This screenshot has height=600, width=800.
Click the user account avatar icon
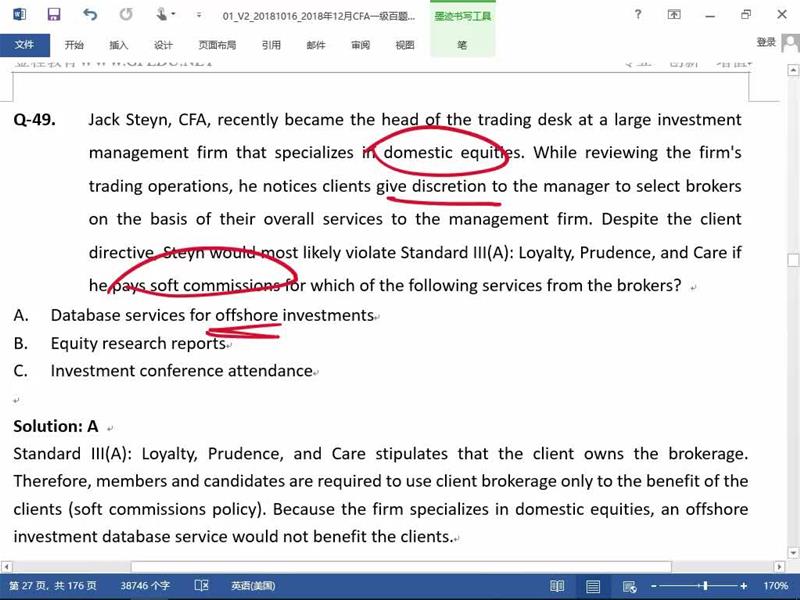coord(790,43)
